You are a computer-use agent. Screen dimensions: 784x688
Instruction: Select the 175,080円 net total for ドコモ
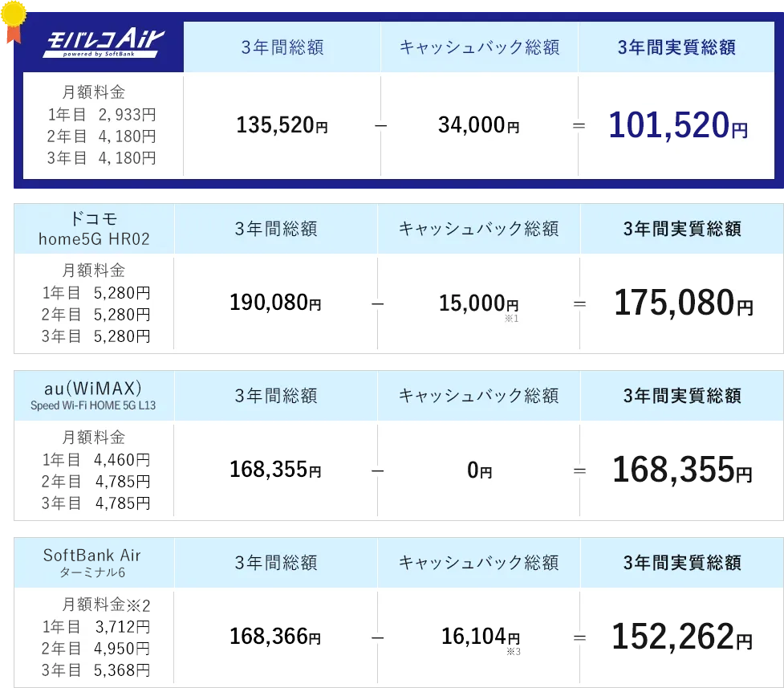click(683, 303)
